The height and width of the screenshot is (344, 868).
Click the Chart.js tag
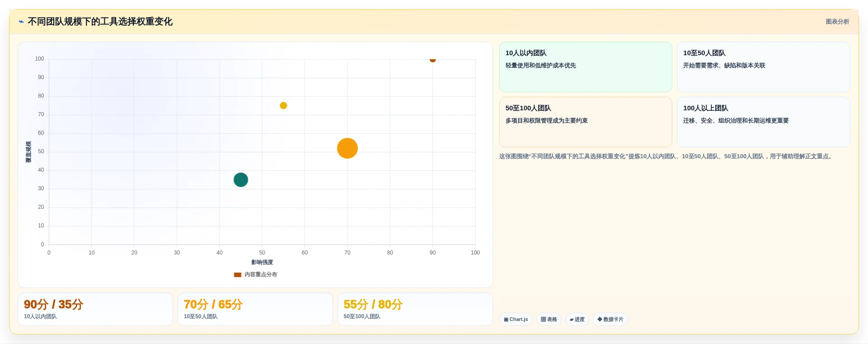coord(516,320)
